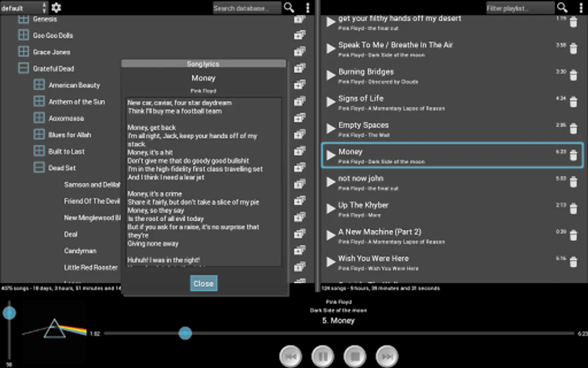Click the Filter playlist input field
The height and width of the screenshot is (368, 588).
(520, 8)
